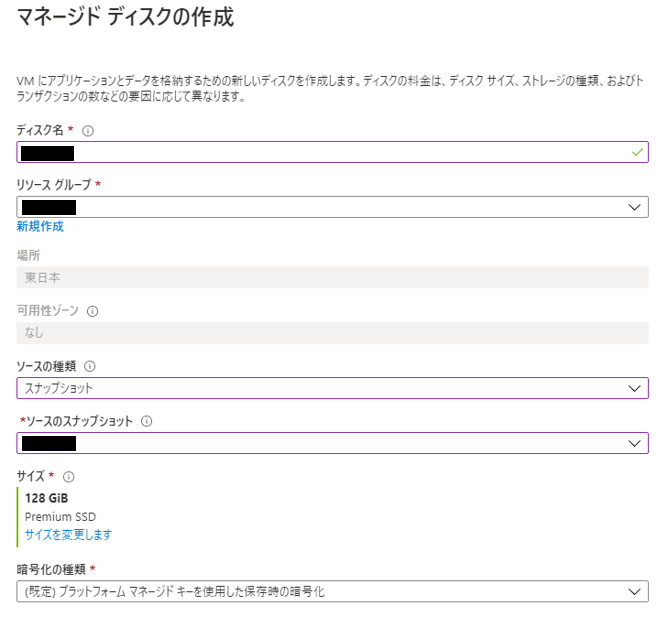Click the サイズを変更します link
668x624 pixels.
coord(68,535)
